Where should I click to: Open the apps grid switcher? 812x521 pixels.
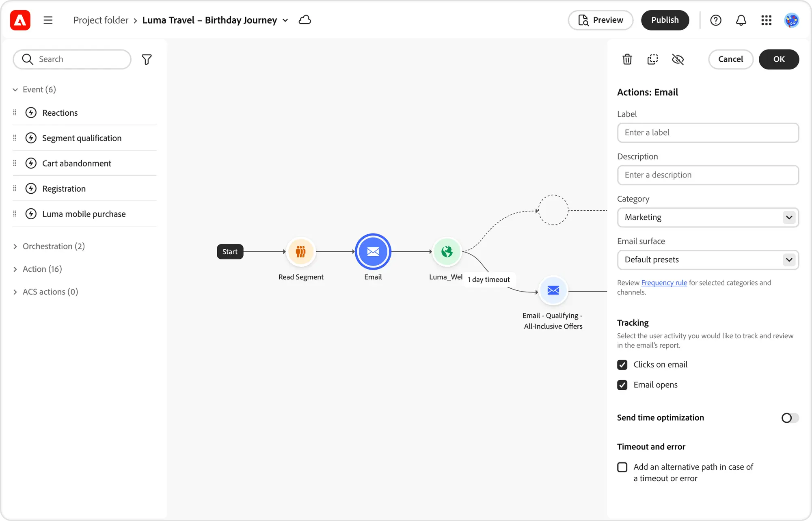[x=766, y=20]
